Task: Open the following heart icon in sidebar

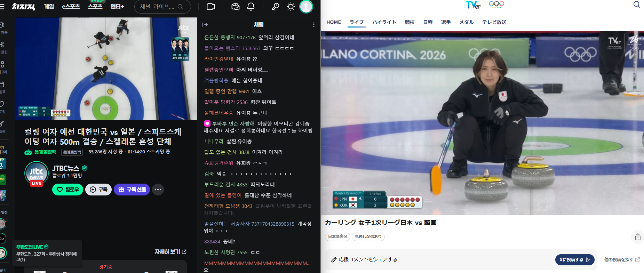Action: [2, 104]
